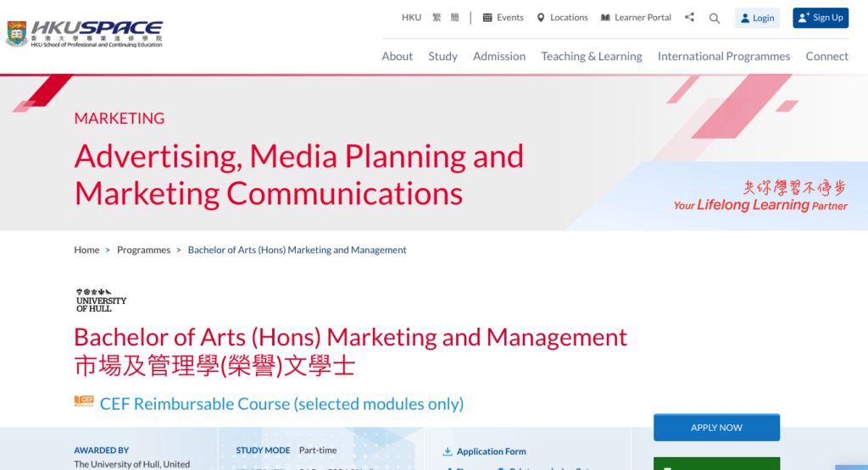Click the Locations pin icon
This screenshot has width=868, height=470.
541,18
